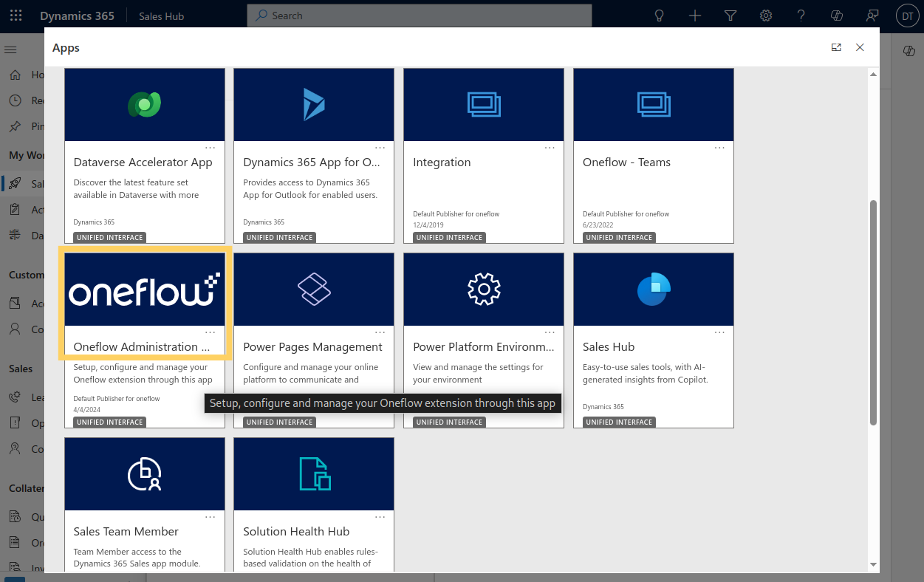The image size is (924, 582).
Task: Open more options for Oneflow Administration
Action: tap(211, 332)
